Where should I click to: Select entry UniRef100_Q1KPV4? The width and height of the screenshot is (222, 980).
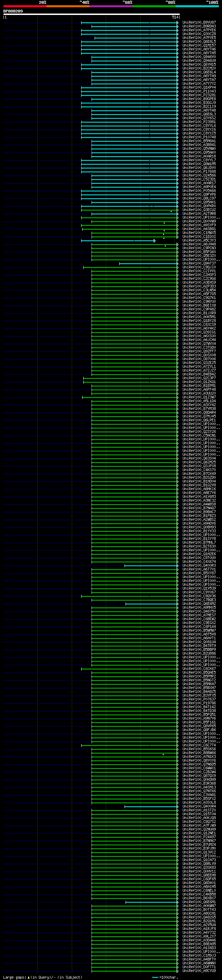(199, 88)
